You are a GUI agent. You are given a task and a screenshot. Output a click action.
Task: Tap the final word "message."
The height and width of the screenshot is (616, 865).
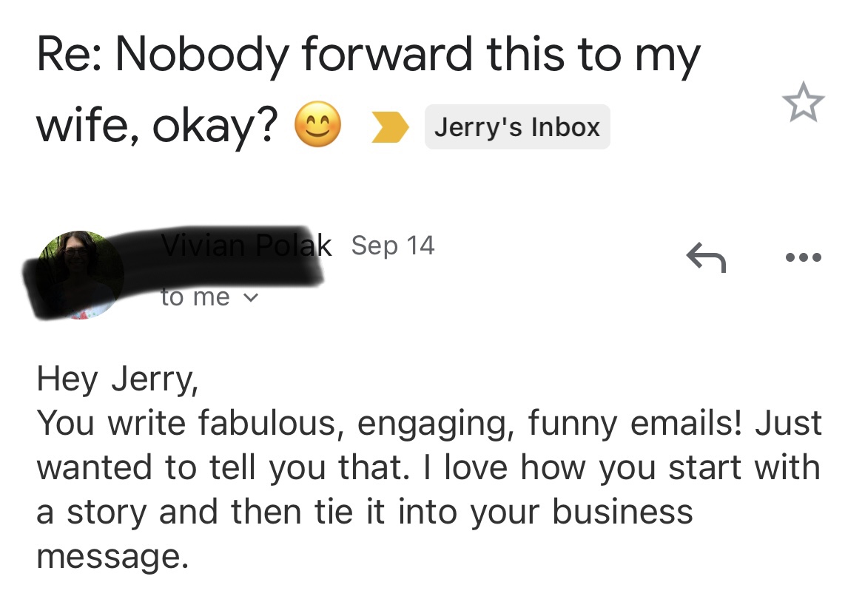[112, 557]
